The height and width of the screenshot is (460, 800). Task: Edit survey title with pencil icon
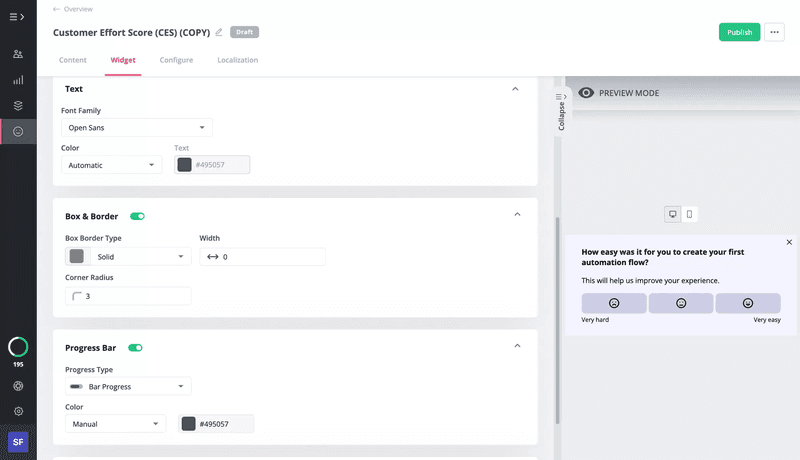219,32
